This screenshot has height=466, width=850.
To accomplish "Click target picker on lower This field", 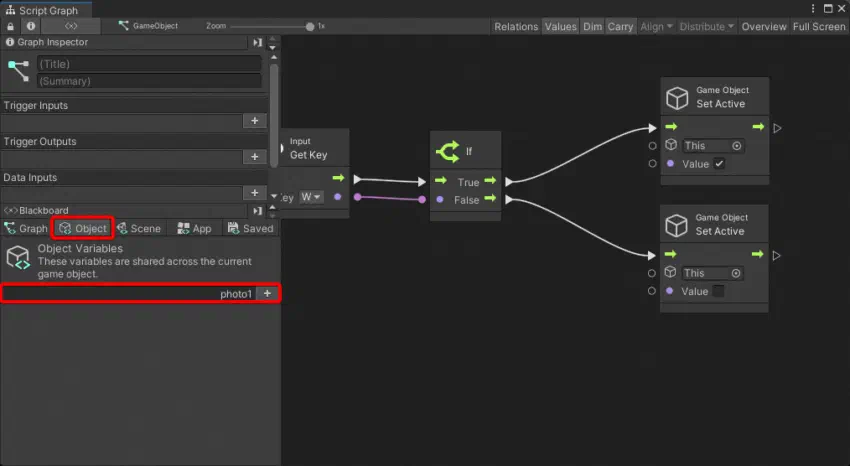I will pos(736,273).
